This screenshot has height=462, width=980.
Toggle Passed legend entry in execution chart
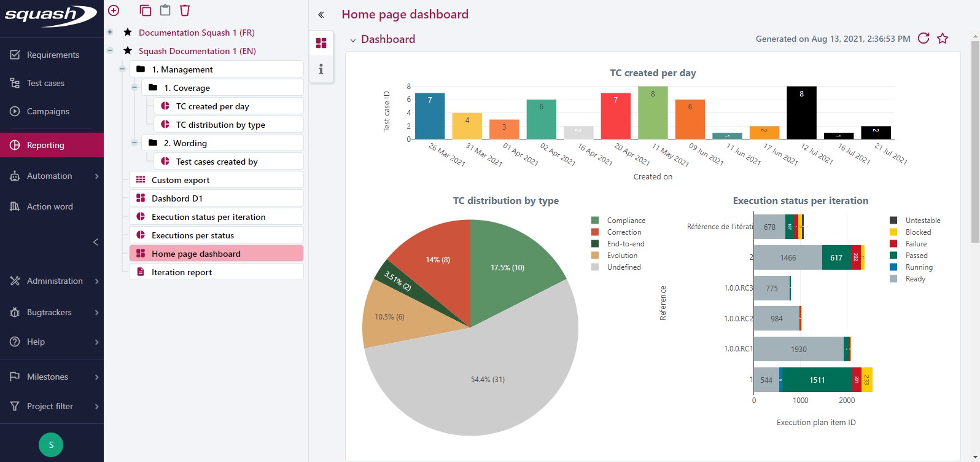click(x=916, y=256)
